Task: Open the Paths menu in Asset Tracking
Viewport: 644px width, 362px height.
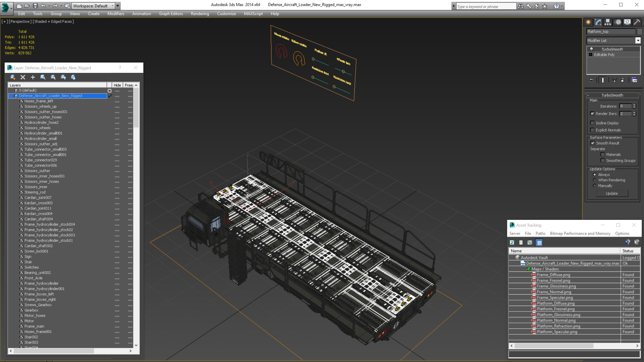Action: pyautogui.click(x=540, y=233)
